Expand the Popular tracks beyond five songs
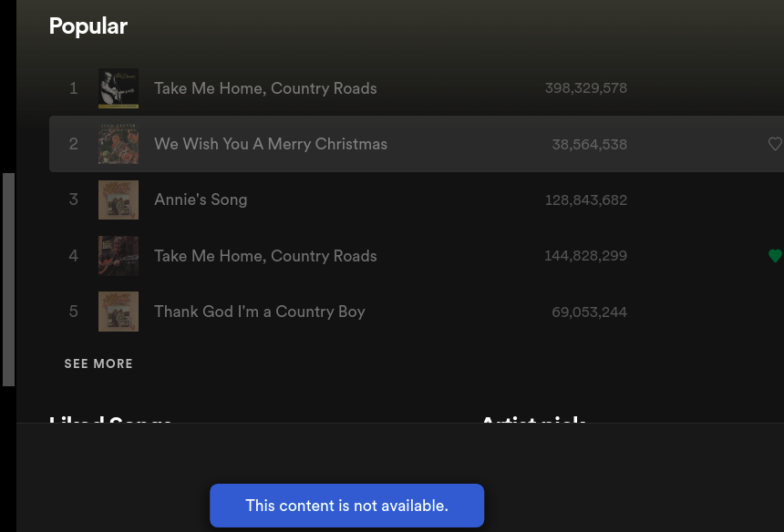This screenshot has height=532, width=784. pos(98,363)
